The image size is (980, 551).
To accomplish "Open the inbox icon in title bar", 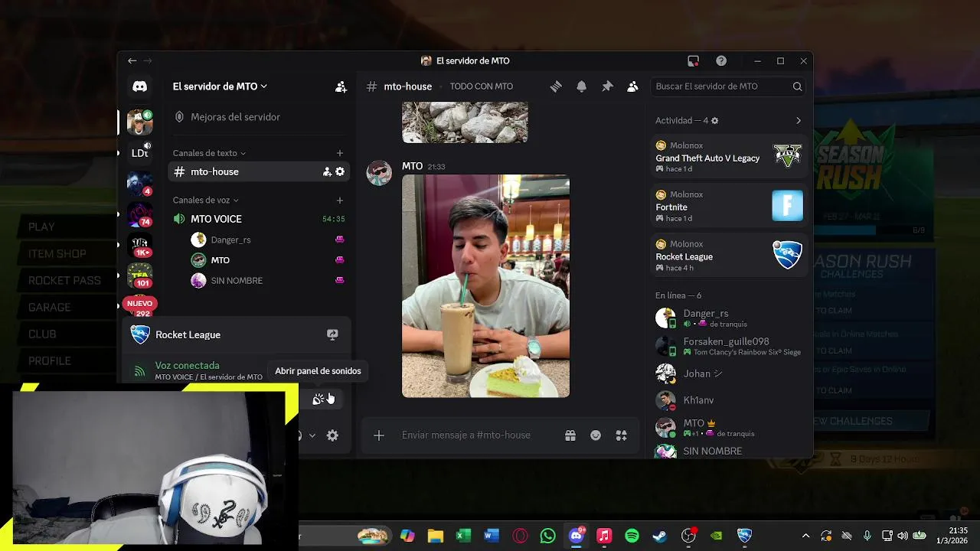I will point(693,61).
